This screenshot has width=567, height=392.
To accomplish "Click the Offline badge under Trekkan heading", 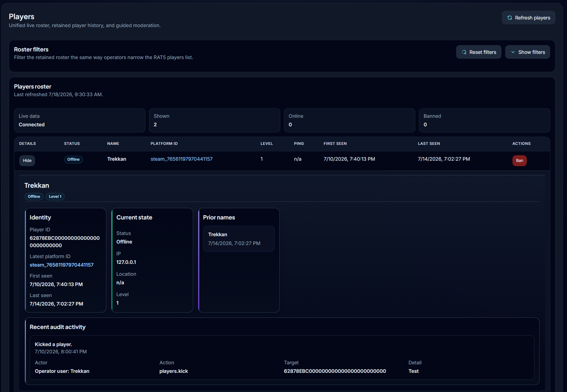I will [34, 197].
